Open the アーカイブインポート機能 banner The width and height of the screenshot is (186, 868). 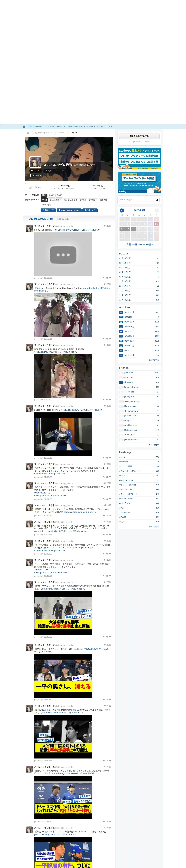pos(139,183)
